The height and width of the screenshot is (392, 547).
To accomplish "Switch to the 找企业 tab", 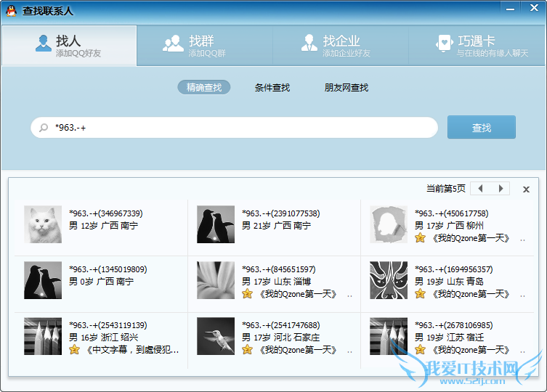I will 341,45.
